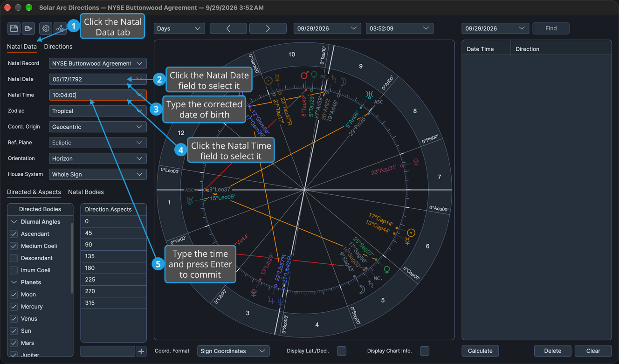The height and width of the screenshot is (364, 619).
Task: Collapse the Planets group
Action: point(14,282)
